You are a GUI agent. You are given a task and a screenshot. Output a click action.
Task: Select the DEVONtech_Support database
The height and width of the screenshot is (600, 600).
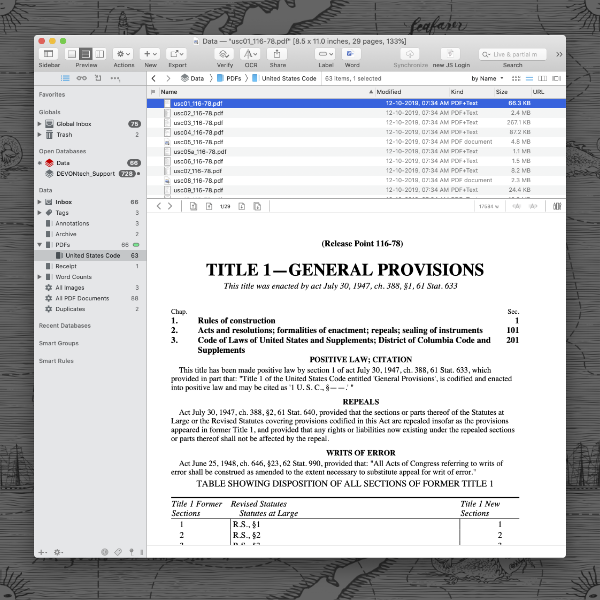pos(90,174)
